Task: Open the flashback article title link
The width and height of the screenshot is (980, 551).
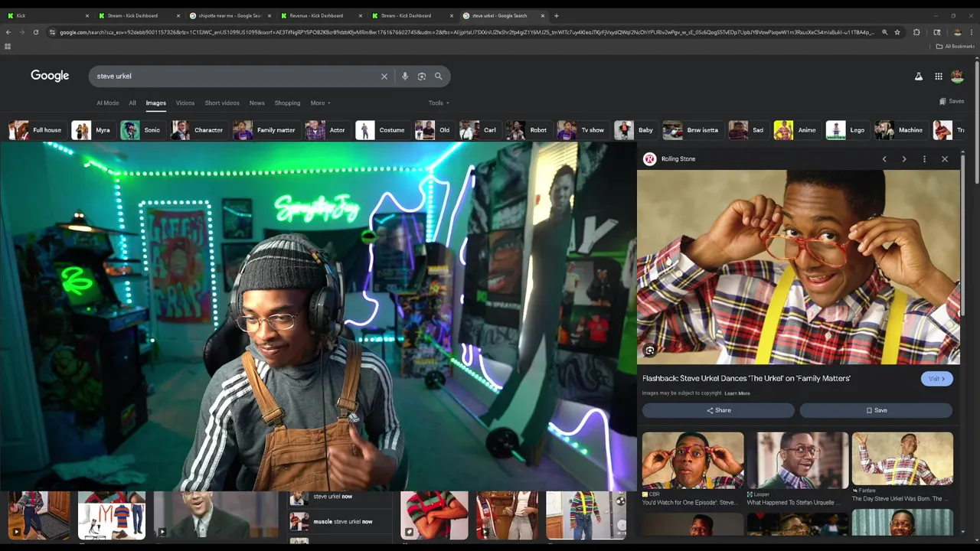Action: (x=746, y=378)
